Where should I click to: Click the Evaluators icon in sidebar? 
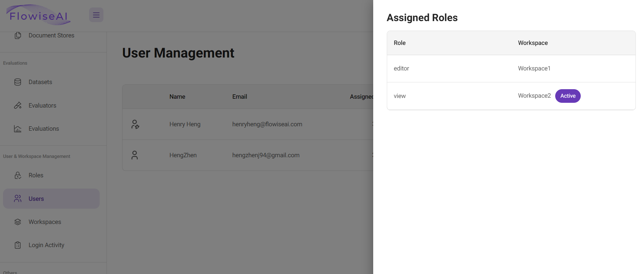(18, 106)
